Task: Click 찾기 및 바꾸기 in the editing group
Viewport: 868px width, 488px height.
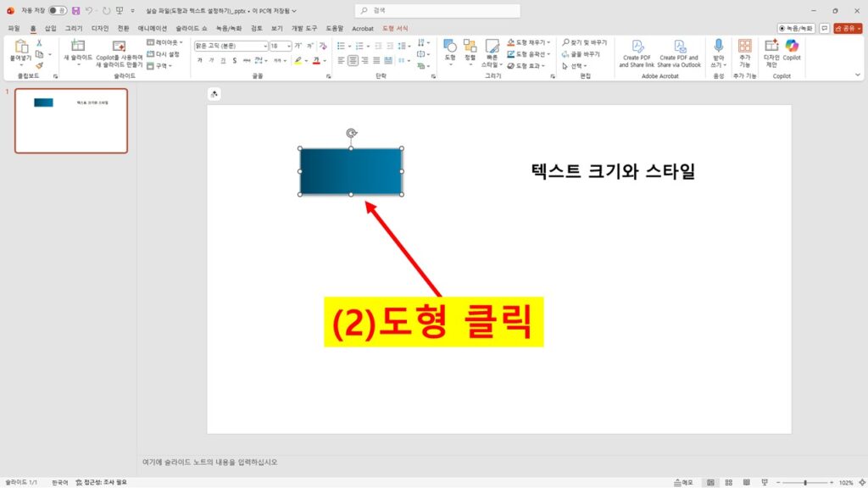Action: [585, 42]
